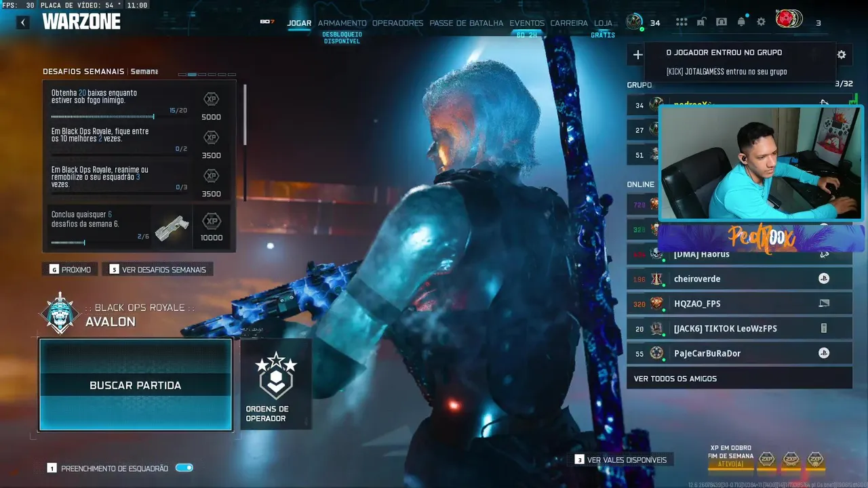This screenshot has height=488, width=868.
Task: Toggle Preenchimento de Esquadrão switch
Action: 184,468
